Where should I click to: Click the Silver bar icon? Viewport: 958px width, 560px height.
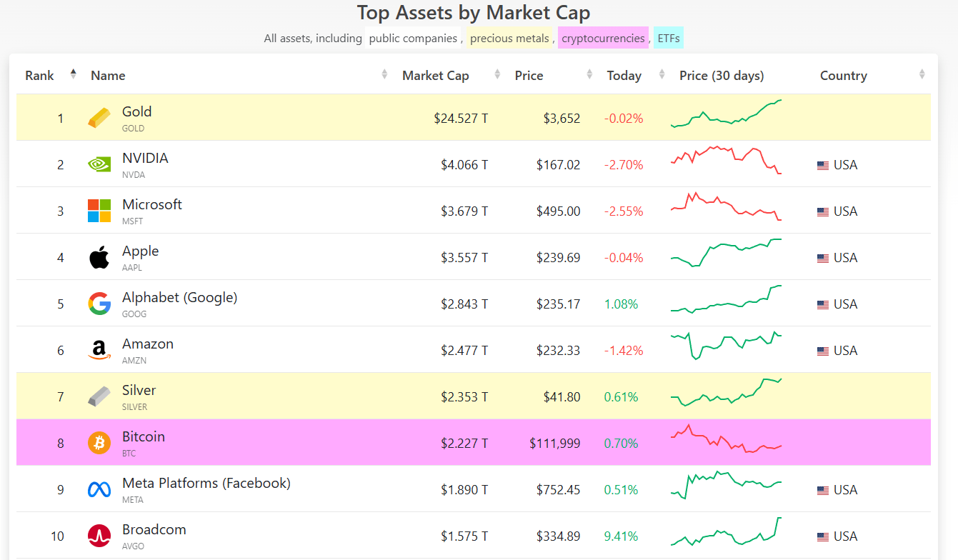tap(99, 396)
